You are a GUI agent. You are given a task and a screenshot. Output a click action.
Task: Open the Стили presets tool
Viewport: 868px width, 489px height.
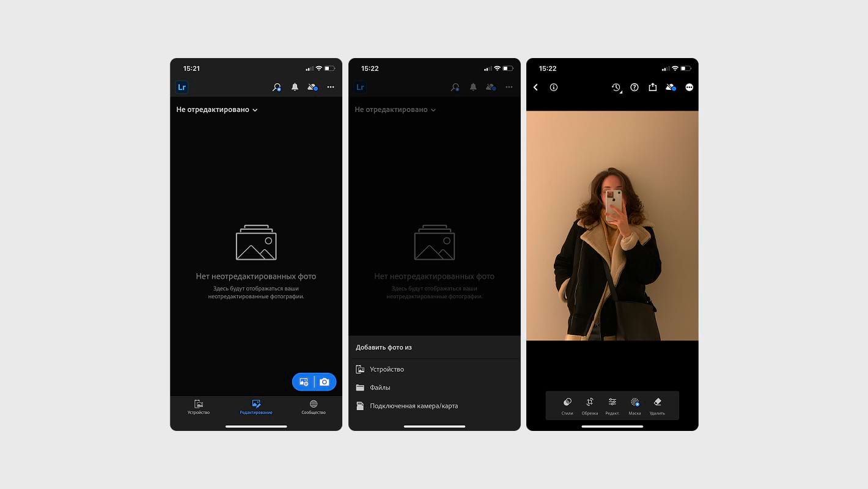tap(567, 405)
